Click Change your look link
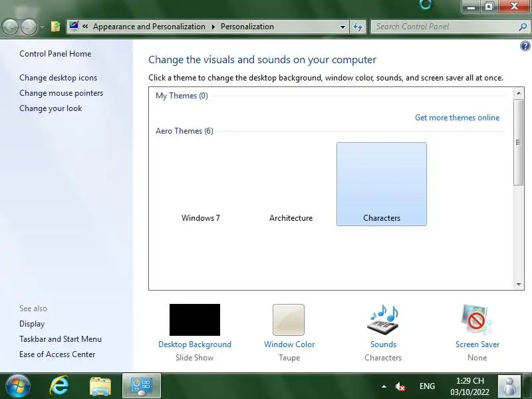Viewport: 532px width, 399px height. 51,108
